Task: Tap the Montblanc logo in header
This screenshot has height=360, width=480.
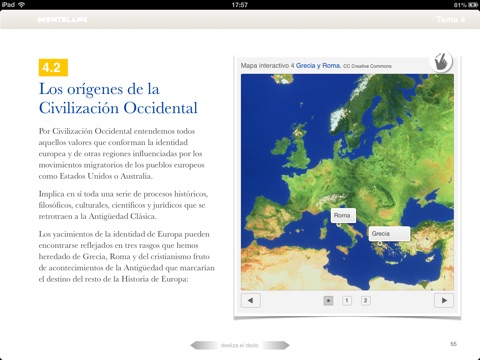Action: tap(62, 20)
